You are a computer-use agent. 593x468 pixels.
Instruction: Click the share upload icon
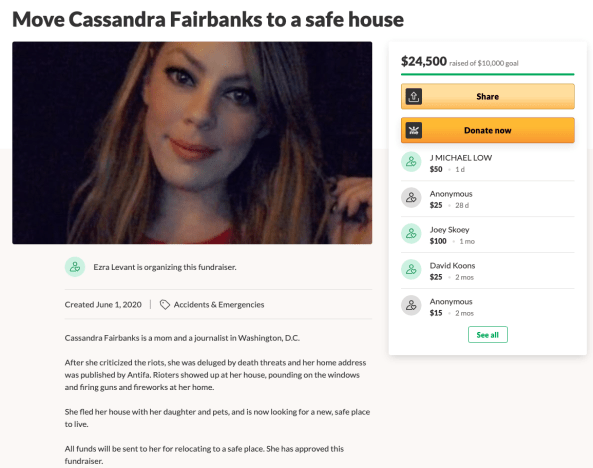[x=414, y=96]
